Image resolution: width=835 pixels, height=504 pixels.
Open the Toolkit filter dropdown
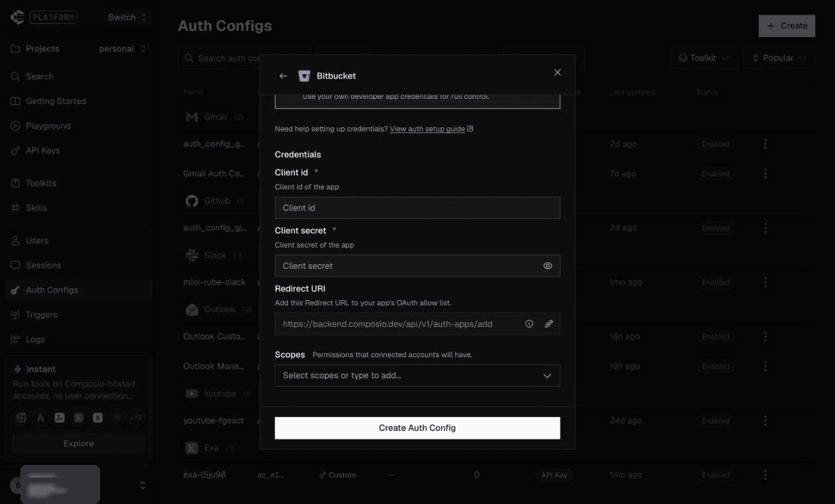pos(703,58)
